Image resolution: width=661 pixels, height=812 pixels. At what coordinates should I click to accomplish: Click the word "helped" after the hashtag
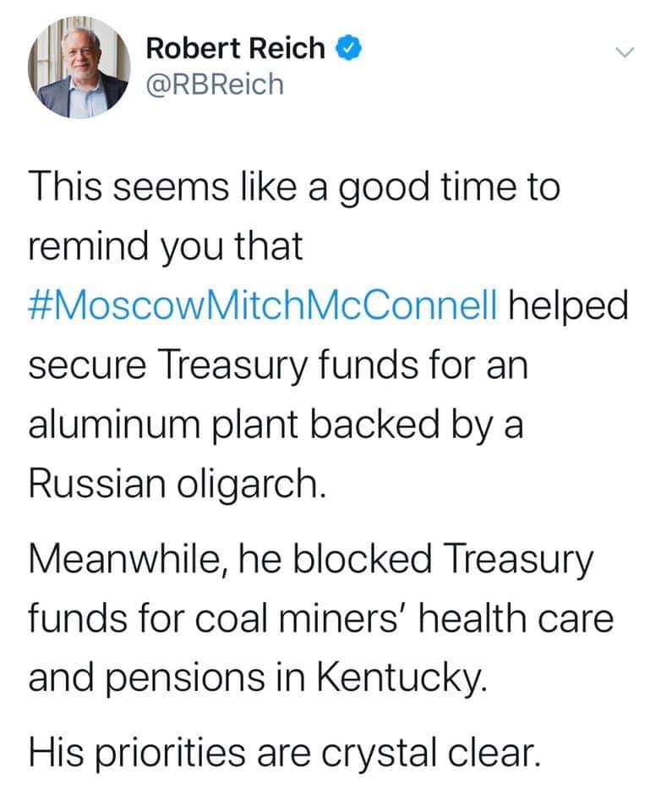(x=568, y=306)
